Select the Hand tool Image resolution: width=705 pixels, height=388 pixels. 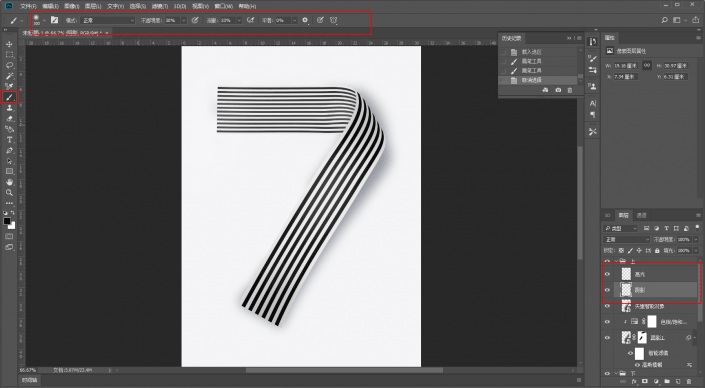click(9, 182)
